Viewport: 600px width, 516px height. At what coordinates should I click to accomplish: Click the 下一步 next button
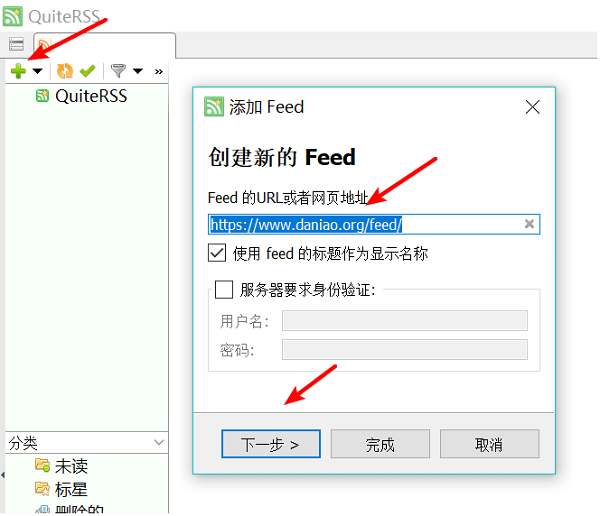click(271, 444)
